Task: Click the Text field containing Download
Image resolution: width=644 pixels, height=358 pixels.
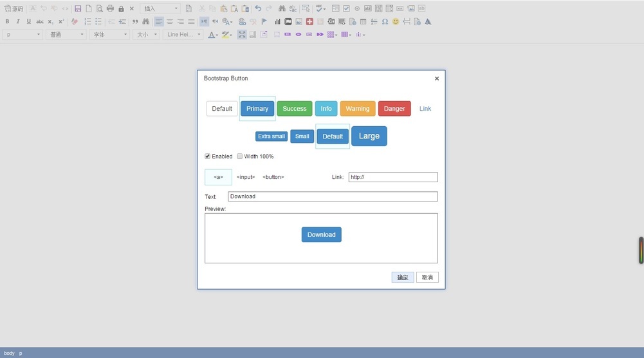Action: click(333, 196)
